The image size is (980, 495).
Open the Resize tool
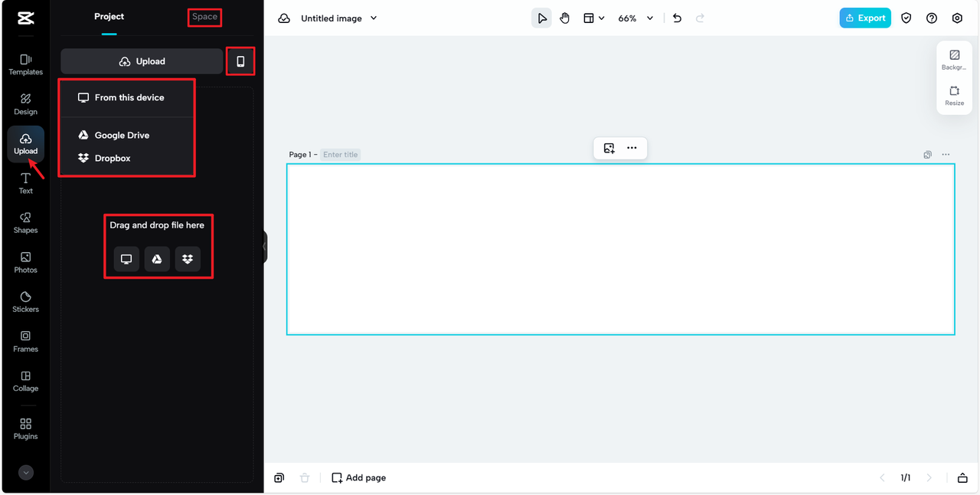955,96
